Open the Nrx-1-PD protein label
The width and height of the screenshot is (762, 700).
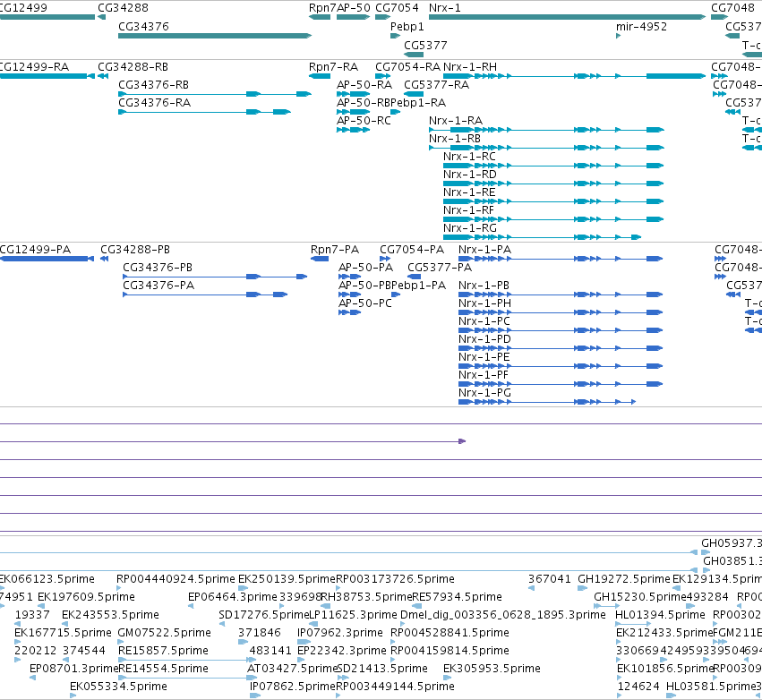click(484, 339)
